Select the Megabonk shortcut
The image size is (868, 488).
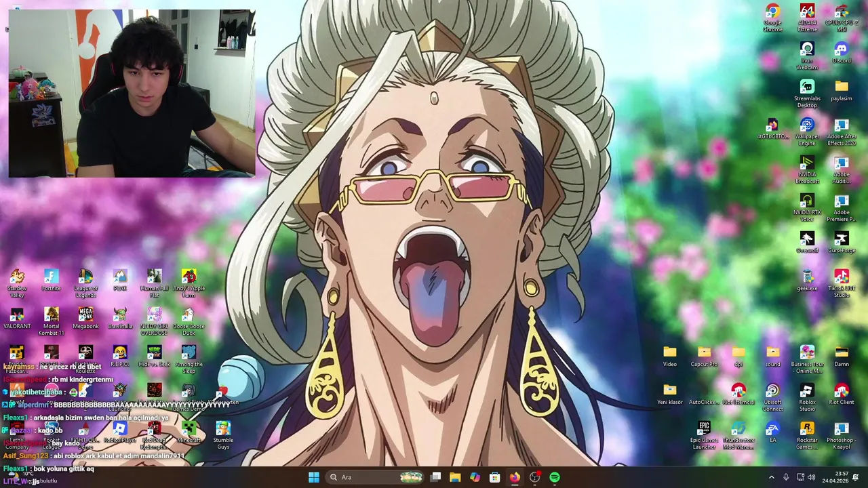coord(85,319)
